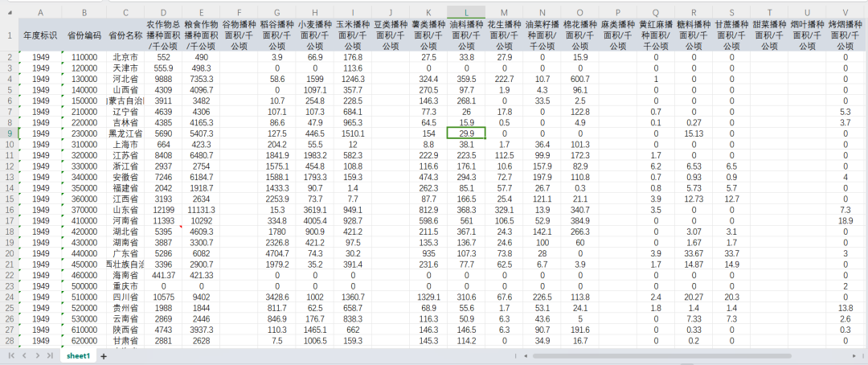The width and height of the screenshot is (868, 365).
Task: Select column header L
Action: click(x=467, y=12)
